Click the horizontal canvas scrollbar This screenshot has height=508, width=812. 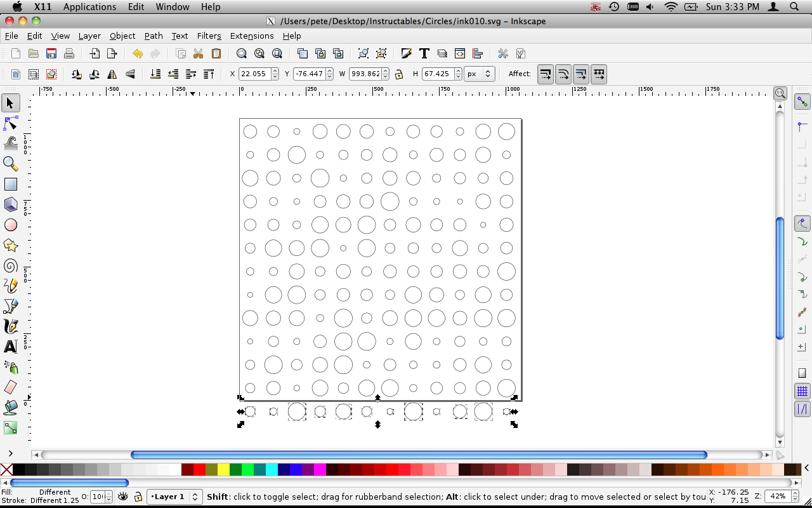[419, 455]
